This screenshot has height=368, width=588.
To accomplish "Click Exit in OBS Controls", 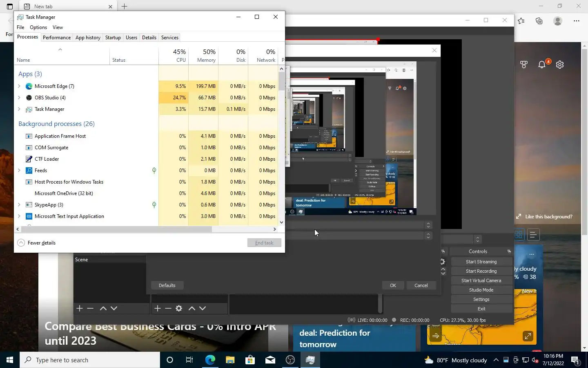I will coord(481,309).
